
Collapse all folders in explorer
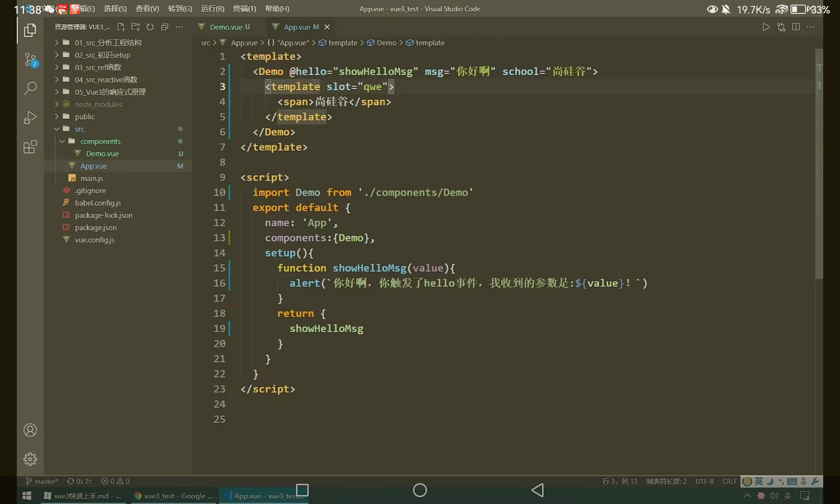[165, 27]
